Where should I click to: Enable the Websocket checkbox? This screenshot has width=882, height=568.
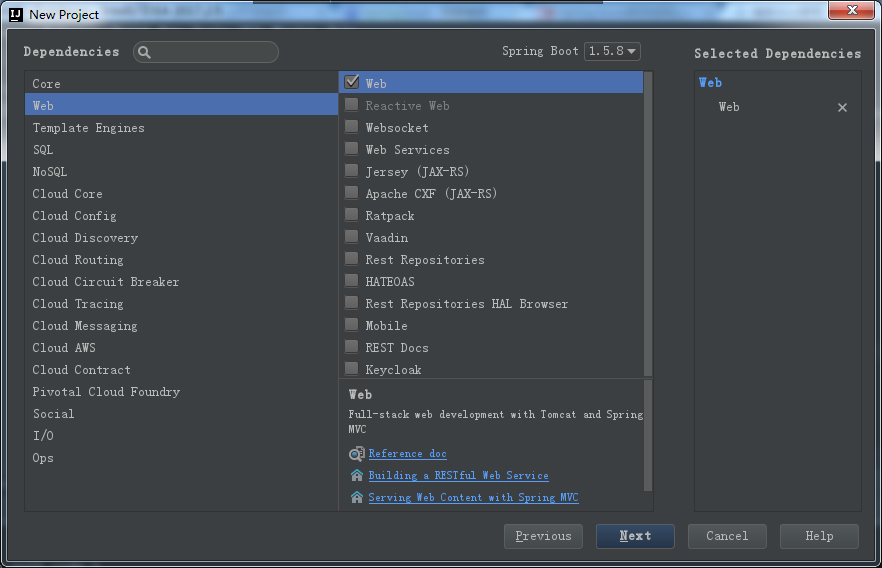pyautogui.click(x=352, y=127)
